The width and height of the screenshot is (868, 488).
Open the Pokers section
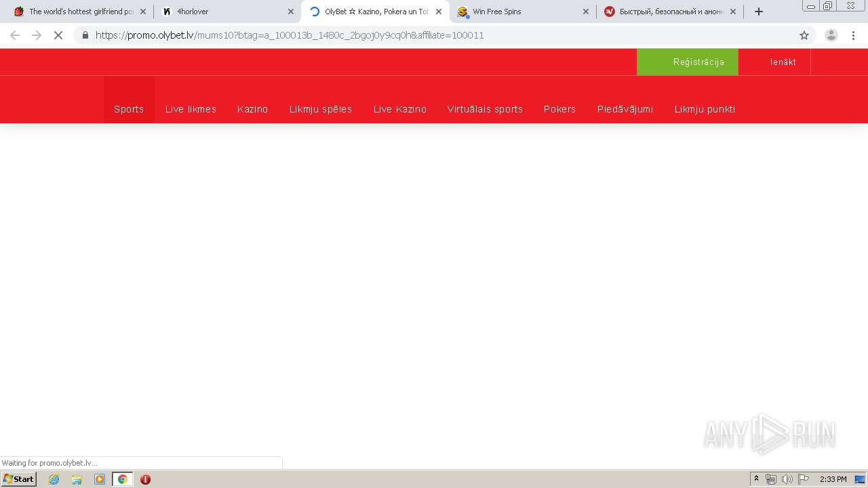[559, 109]
